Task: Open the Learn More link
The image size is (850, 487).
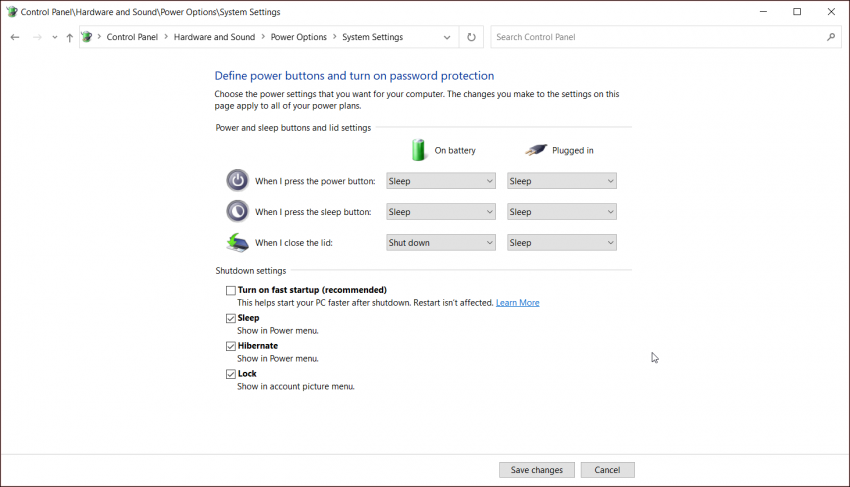Action: coord(517,303)
